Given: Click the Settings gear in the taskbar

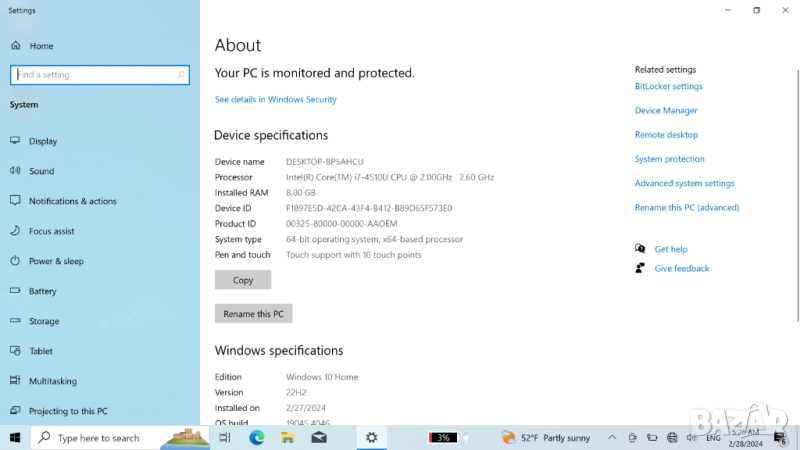Looking at the screenshot, I should [371, 438].
